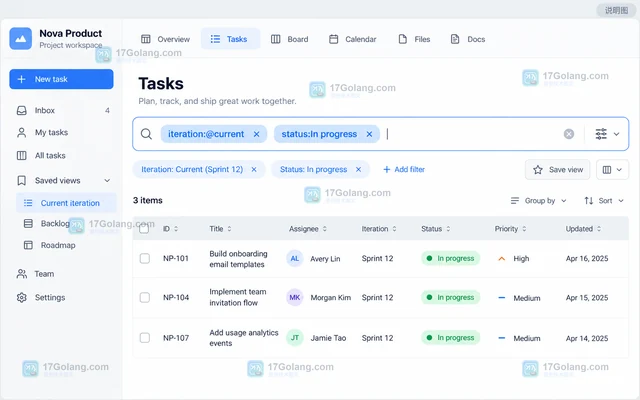
Task: Open the Calendar tab
Action: (x=353, y=39)
